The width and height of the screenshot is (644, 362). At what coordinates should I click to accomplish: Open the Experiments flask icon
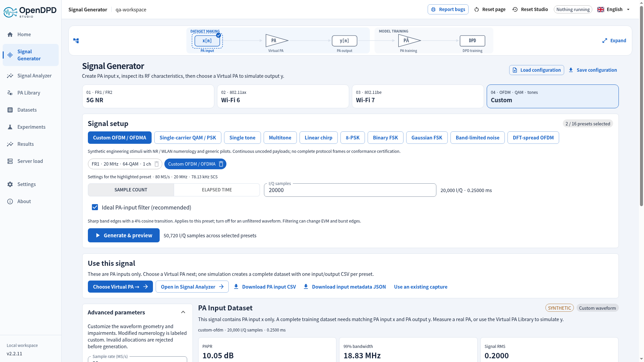click(x=10, y=127)
